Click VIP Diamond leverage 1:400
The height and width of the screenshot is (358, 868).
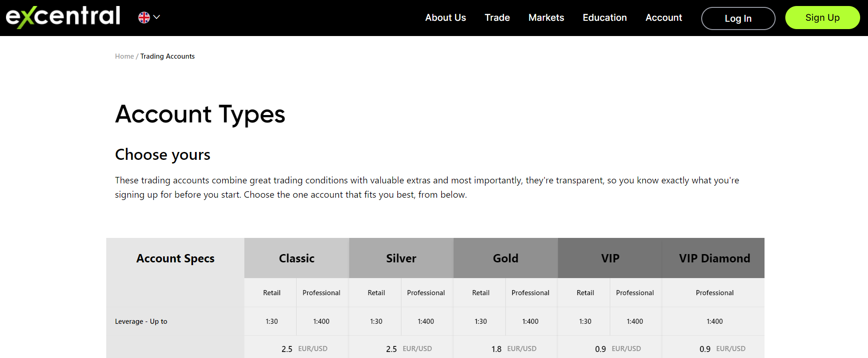click(x=715, y=322)
